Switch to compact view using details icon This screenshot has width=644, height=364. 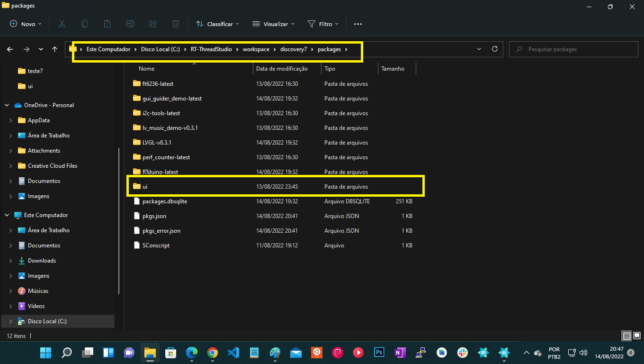point(626,336)
